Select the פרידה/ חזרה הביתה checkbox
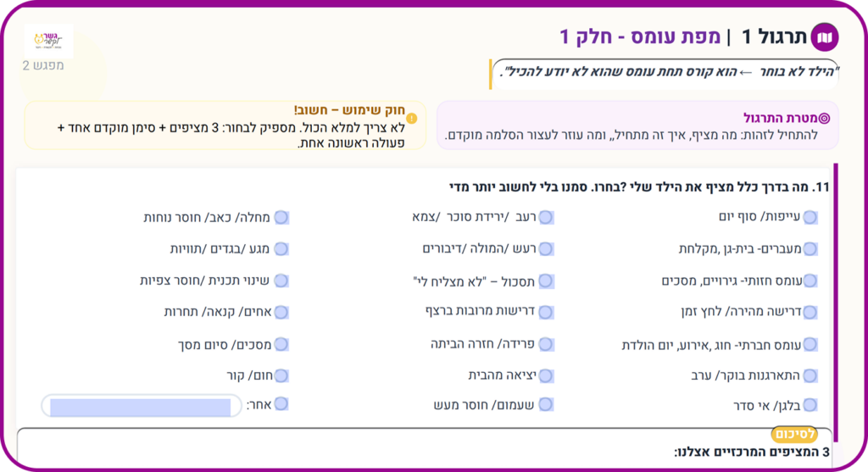Screen dimensions: 868x472 (546, 344)
